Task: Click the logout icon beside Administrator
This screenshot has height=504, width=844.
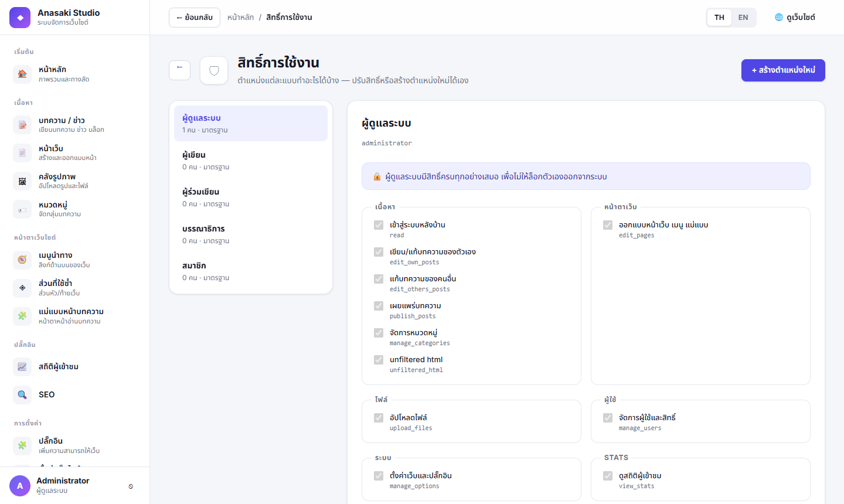Action: click(x=131, y=486)
